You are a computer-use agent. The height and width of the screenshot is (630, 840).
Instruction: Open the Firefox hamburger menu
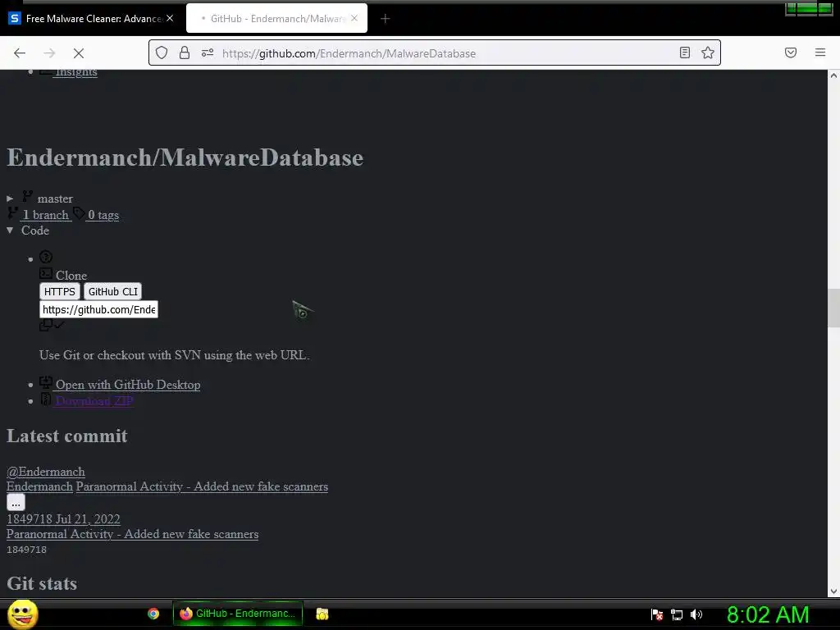pos(820,52)
